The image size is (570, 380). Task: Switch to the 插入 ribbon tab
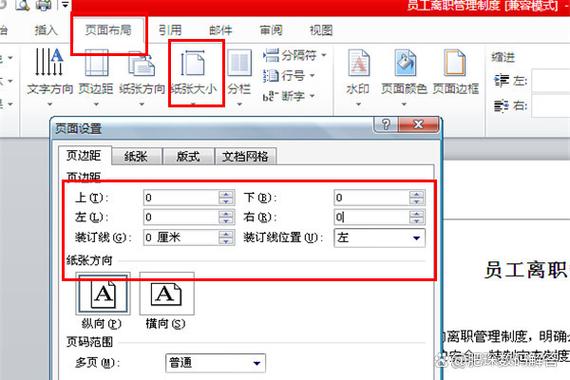point(46,30)
